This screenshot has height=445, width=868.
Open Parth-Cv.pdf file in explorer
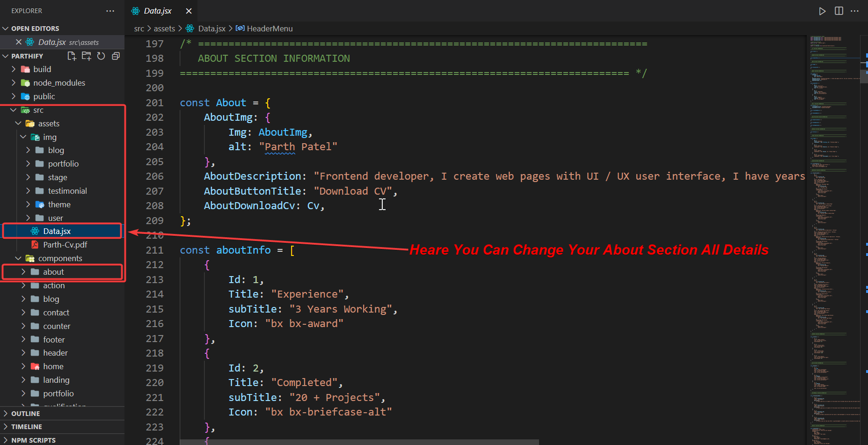[x=65, y=245]
